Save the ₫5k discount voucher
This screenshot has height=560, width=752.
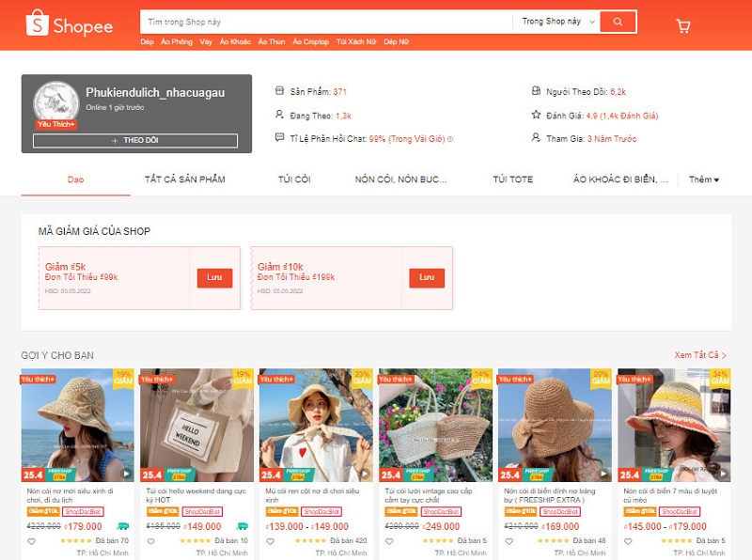click(214, 278)
